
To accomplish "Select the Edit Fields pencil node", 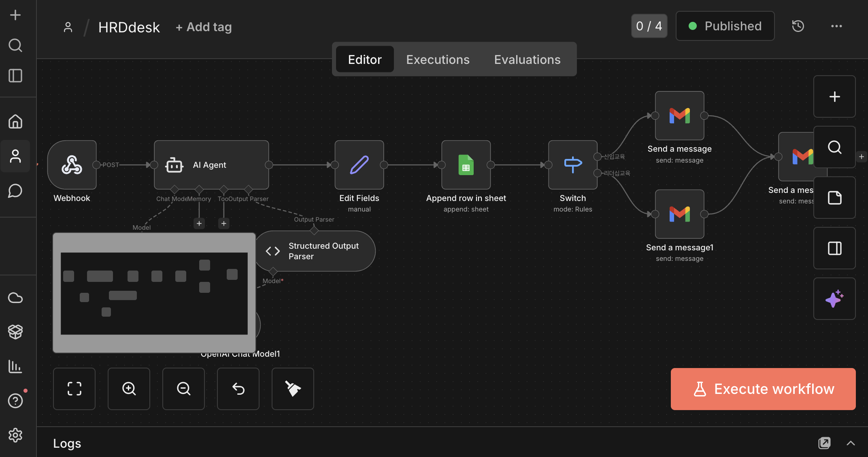I will pos(359,165).
